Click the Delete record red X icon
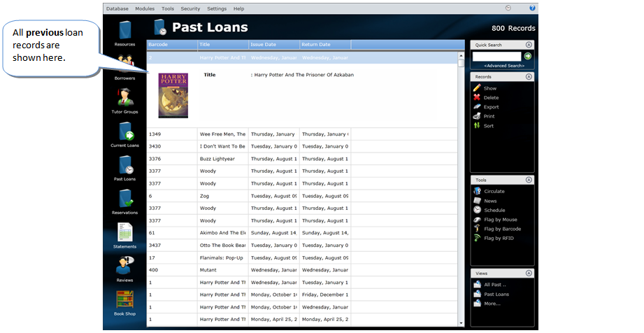644x333 pixels. [x=477, y=97]
